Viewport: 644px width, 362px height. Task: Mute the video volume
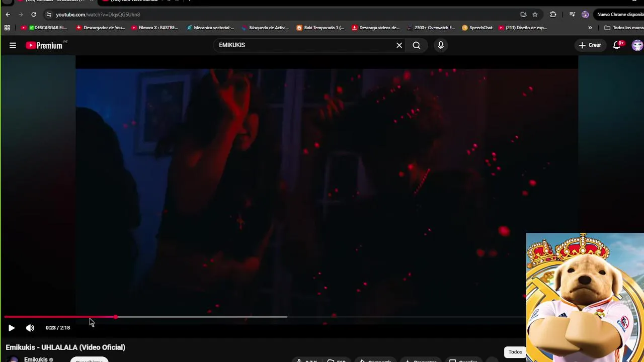click(x=30, y=328)
